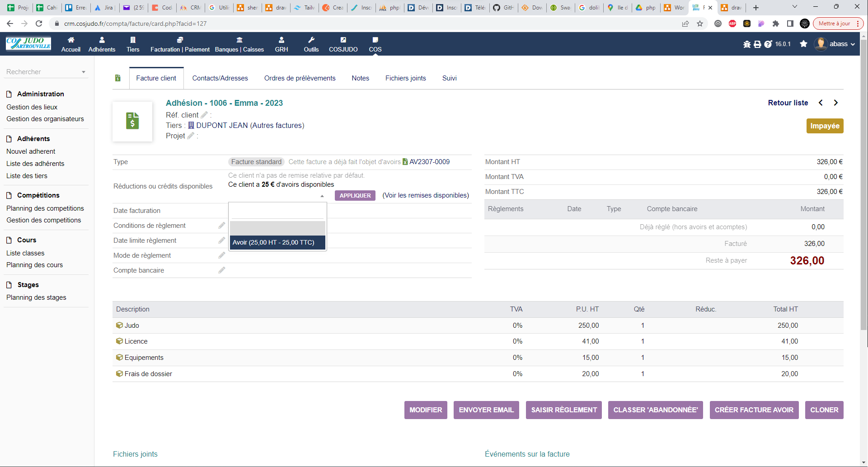Collapse the credits combo box arrow
The width and height of the screenshot is (868, 467).
(322, 196)
